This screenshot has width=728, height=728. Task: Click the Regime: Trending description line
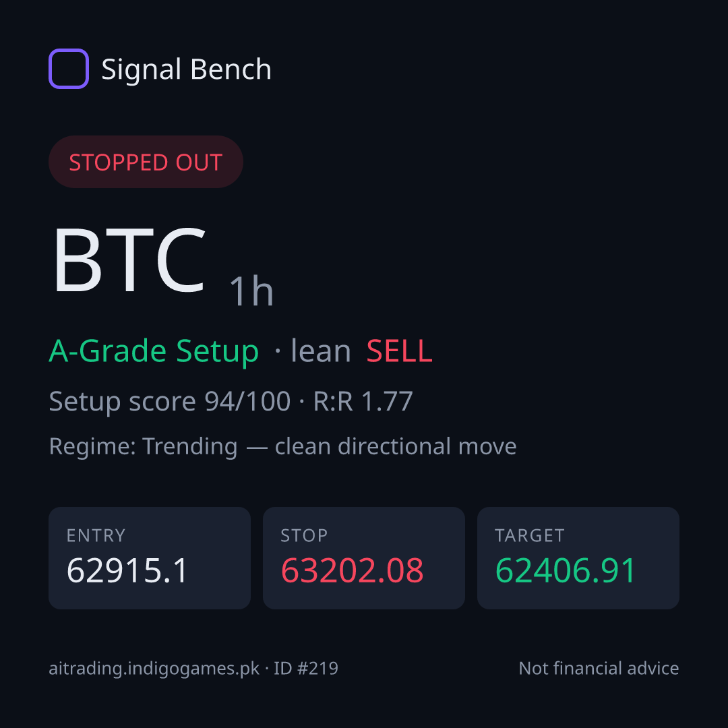point(282,447)
